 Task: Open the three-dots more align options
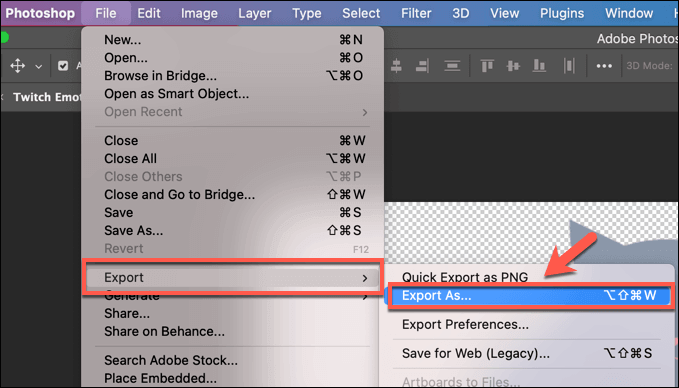point(604,66)
